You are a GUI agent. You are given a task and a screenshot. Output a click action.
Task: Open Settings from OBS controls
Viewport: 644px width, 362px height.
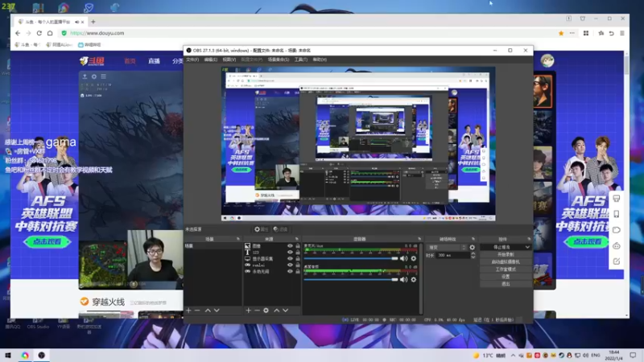pos(506,277)
